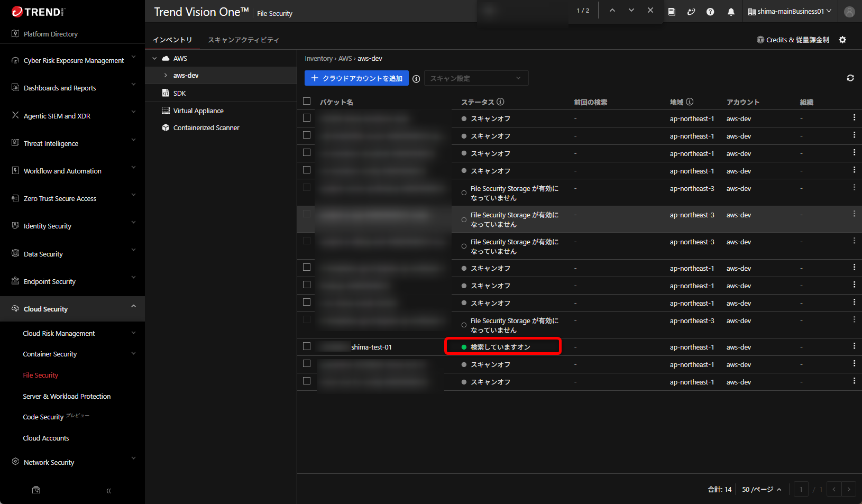Check the second-to-last bucket row checkbox
Image resolution: width=862 pixels, height=504 pixels.
(307, 363)
